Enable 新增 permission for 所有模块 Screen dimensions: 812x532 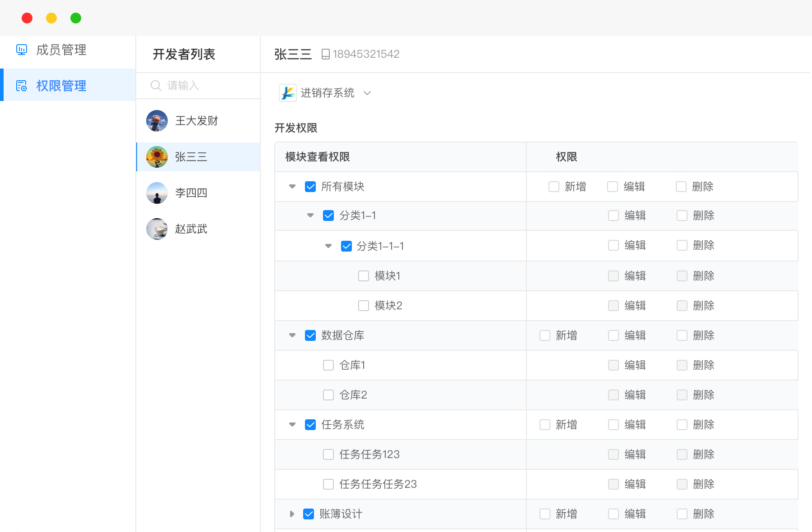click(554, 187)
